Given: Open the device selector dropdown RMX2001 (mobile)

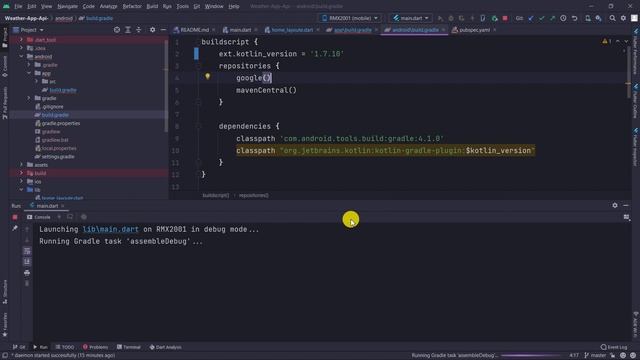Looking at the screenshot, I should tap(350, 18).
